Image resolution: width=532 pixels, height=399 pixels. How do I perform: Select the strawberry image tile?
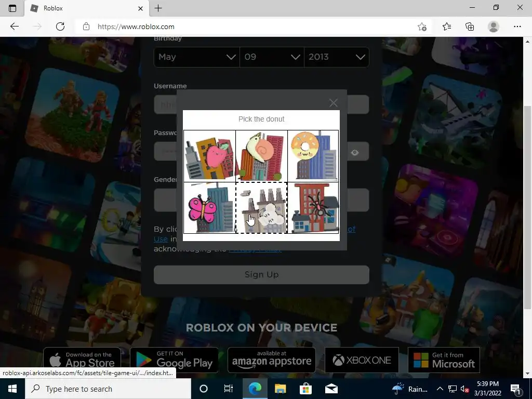(210, 156)
